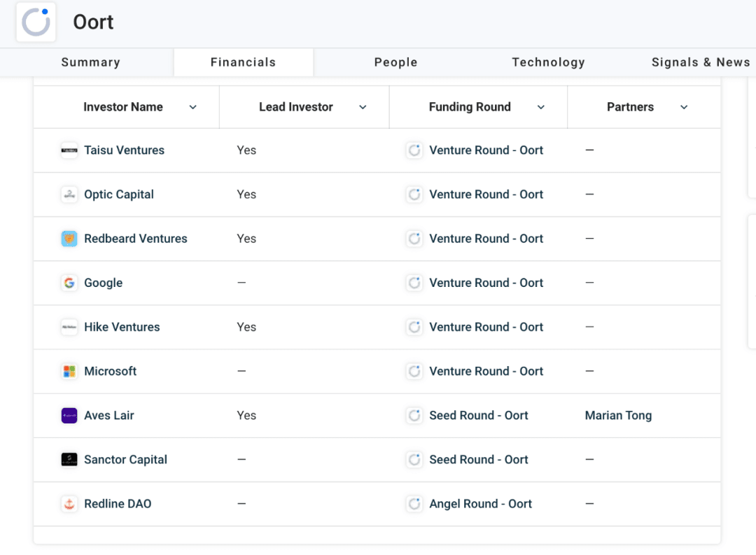The height and width of the screenshot is (555, 756).
Task: Click Yes lead investor cell for Redbeard Ventures
Action: [x=246, y=239]
